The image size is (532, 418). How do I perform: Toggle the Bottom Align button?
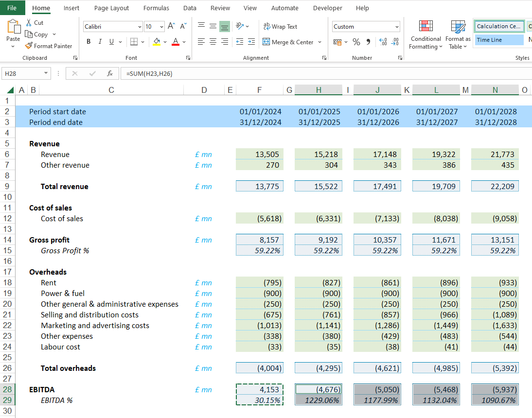click(224, 26)
